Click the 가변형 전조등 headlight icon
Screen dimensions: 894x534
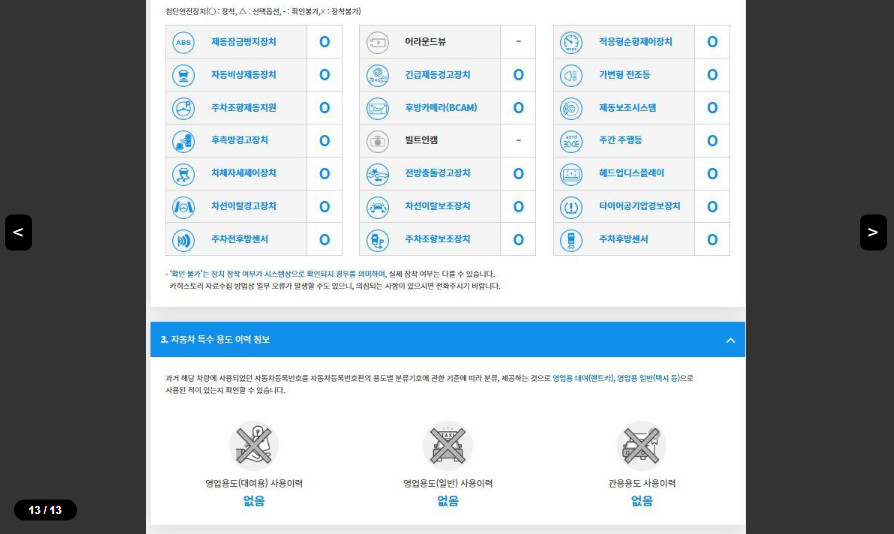[571, 75]
